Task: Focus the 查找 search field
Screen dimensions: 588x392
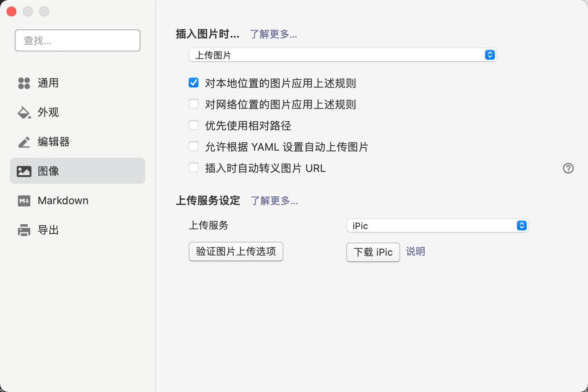Action: (78, 40)
